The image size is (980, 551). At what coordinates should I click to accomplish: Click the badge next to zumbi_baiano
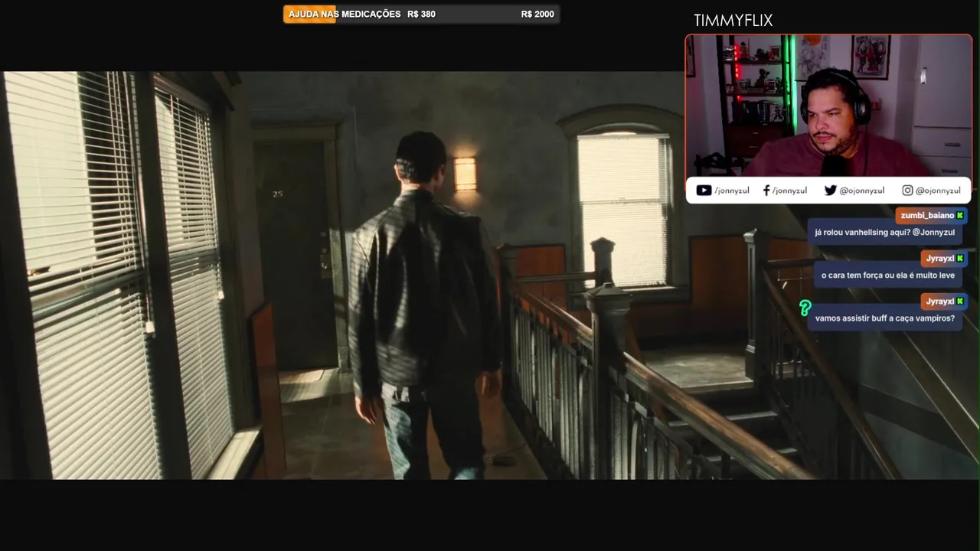point(960,216)
